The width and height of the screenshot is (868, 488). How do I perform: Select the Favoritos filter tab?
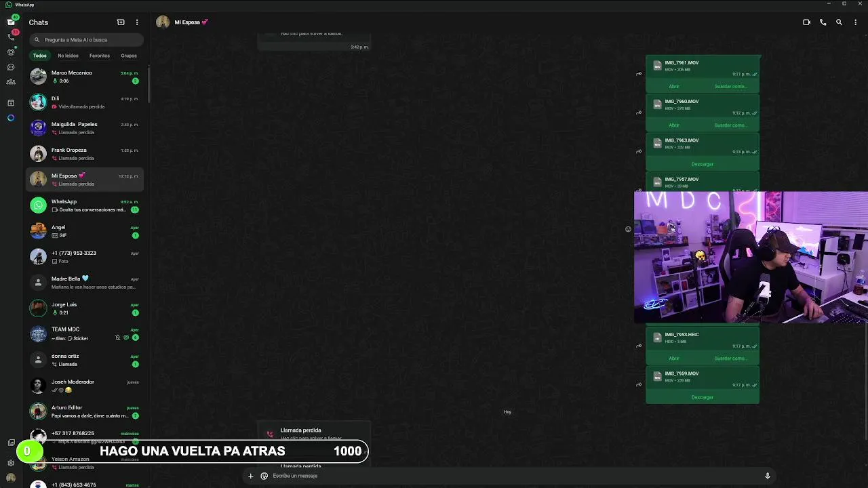click(x=99, y=56)
